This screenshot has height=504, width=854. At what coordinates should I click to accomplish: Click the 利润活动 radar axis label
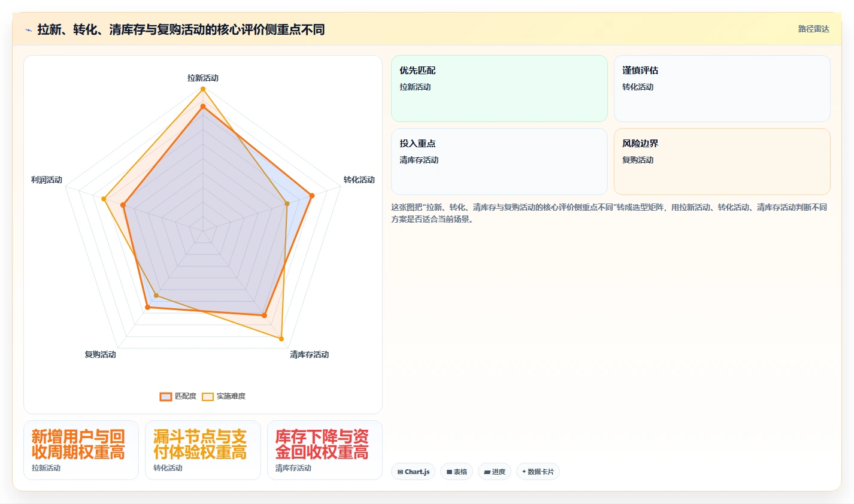(47, 180)
